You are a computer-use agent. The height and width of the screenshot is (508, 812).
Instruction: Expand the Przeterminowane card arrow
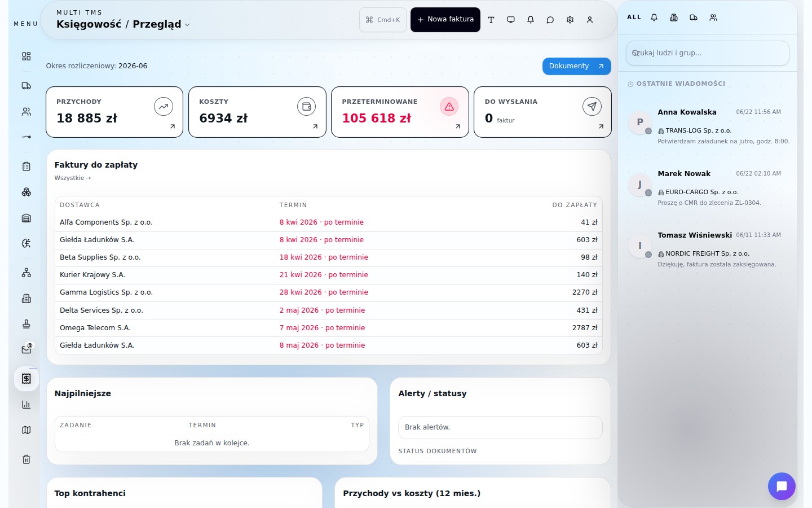coord(458,126)
